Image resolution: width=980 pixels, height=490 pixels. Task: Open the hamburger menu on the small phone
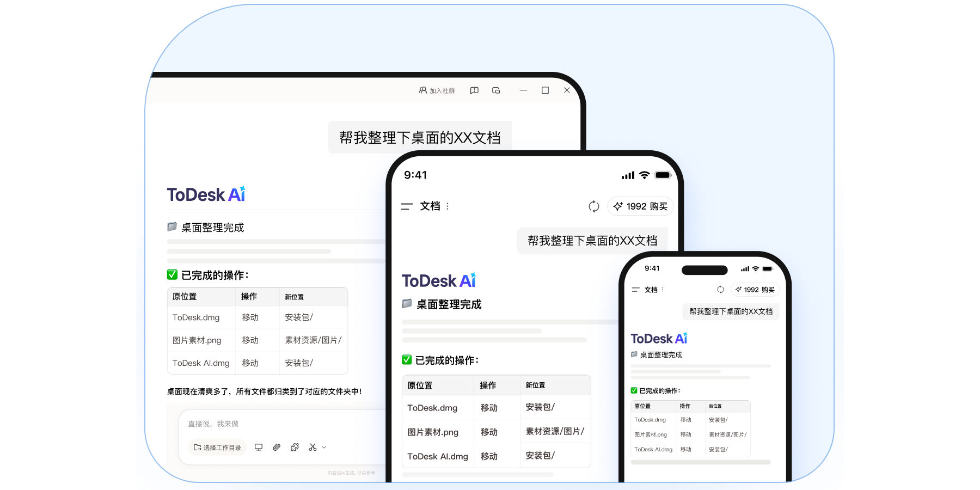[635, 290]
